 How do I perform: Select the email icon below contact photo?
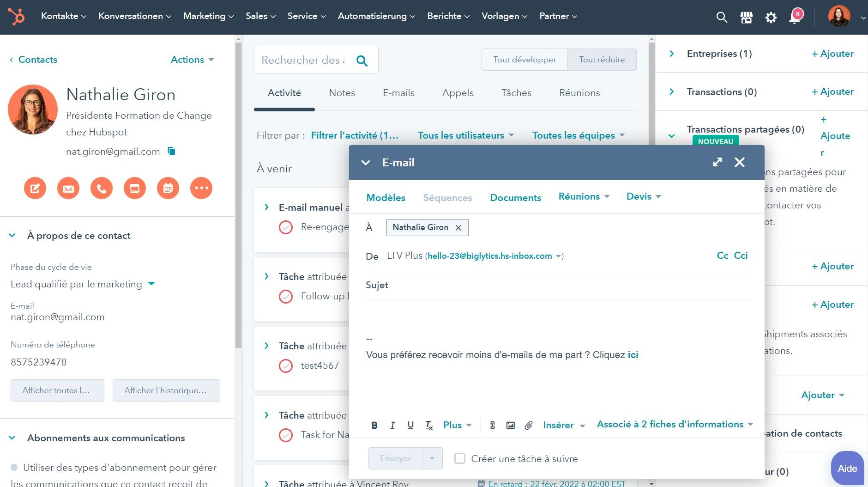[x=68, y=188]
